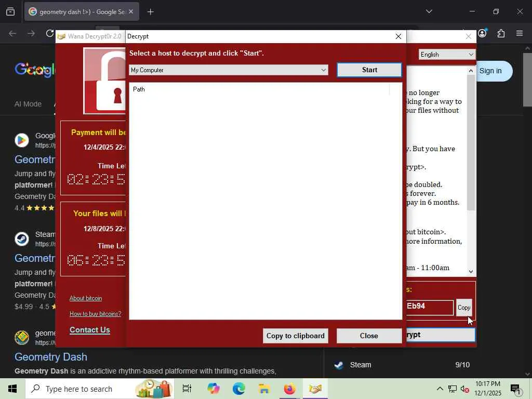Screen dimensions: 532x399
Task: Show hidden system tray icons
Action: tap(440, 389)
